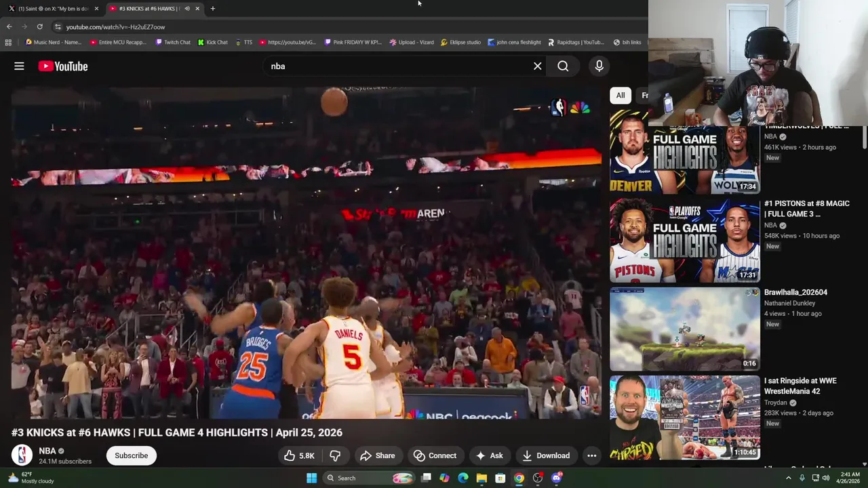Image resolution: width=868 pixels, height=488 pixels.
Task: Open Entire MCU Recapp bookmark
Action: (118, 42)
